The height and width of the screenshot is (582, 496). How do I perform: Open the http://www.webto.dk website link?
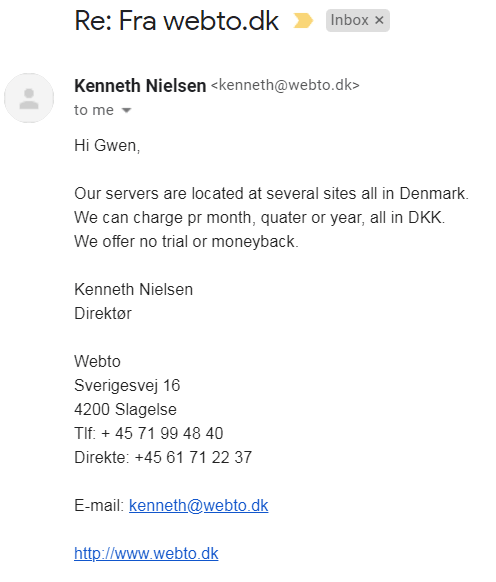146,553
